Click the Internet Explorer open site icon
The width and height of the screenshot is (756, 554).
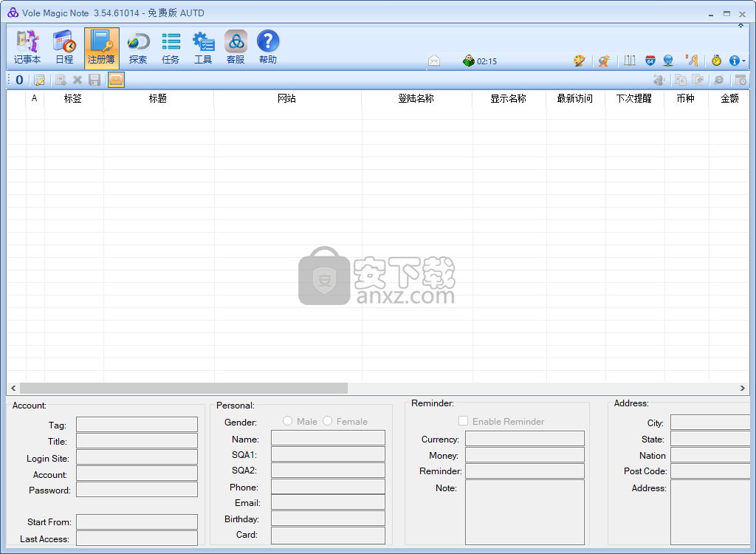pos(719,80)
